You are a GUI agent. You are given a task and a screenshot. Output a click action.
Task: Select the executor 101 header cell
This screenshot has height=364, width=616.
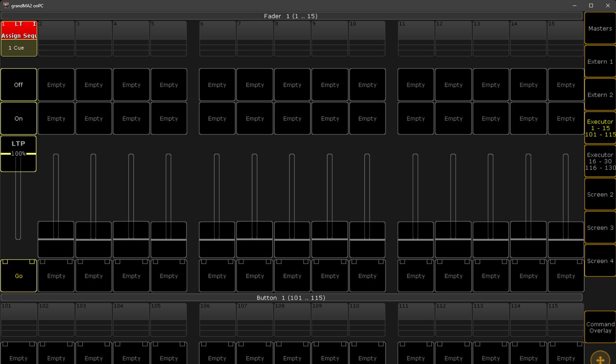click(x=19, y=320)
